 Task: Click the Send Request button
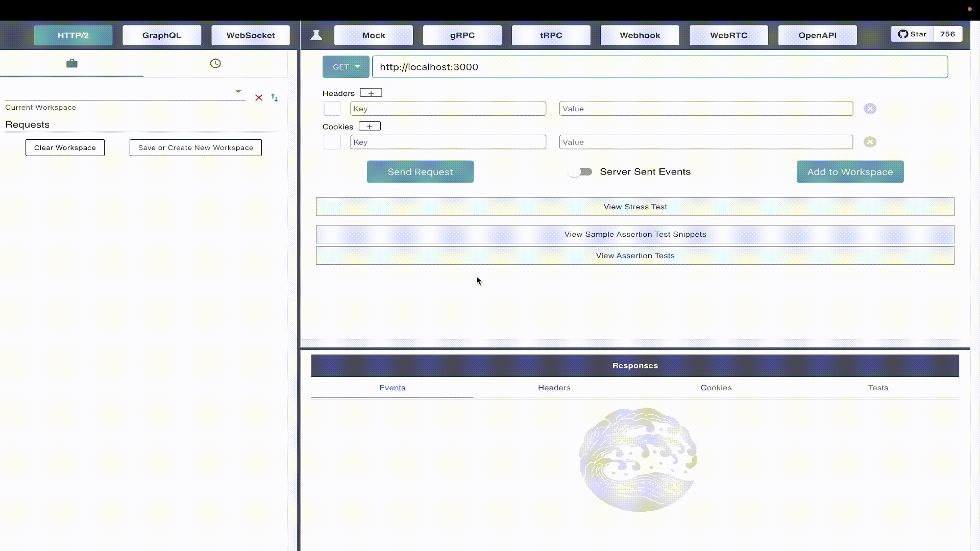coord(420,171)
